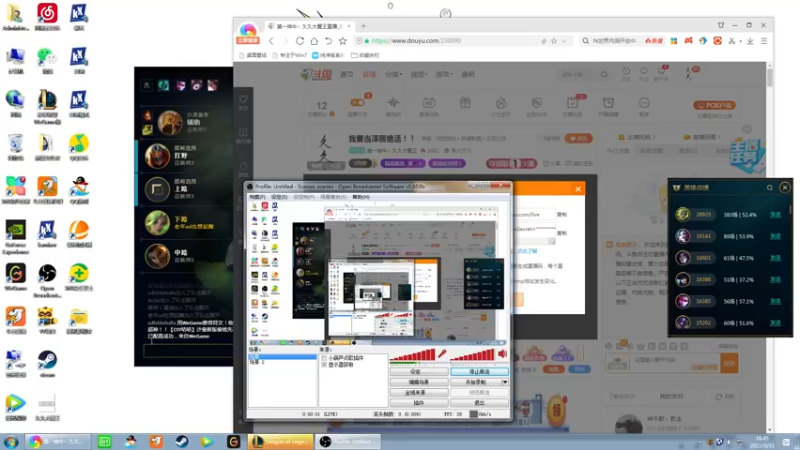This screenshot has height=450, width=800.
Task: Click the alarm clock icon on Douyu toolbar
Action: (608, 103)
